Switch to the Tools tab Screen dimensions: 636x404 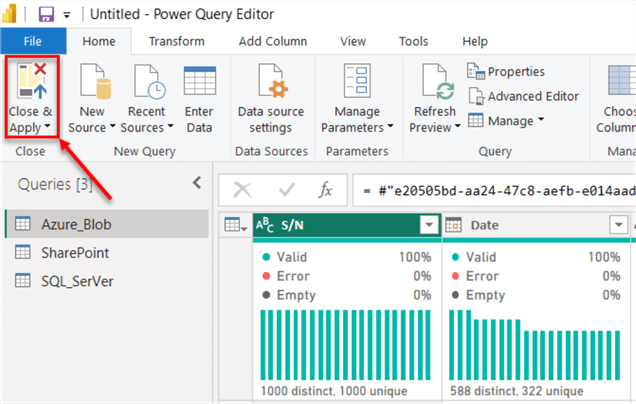pos(413,41)
